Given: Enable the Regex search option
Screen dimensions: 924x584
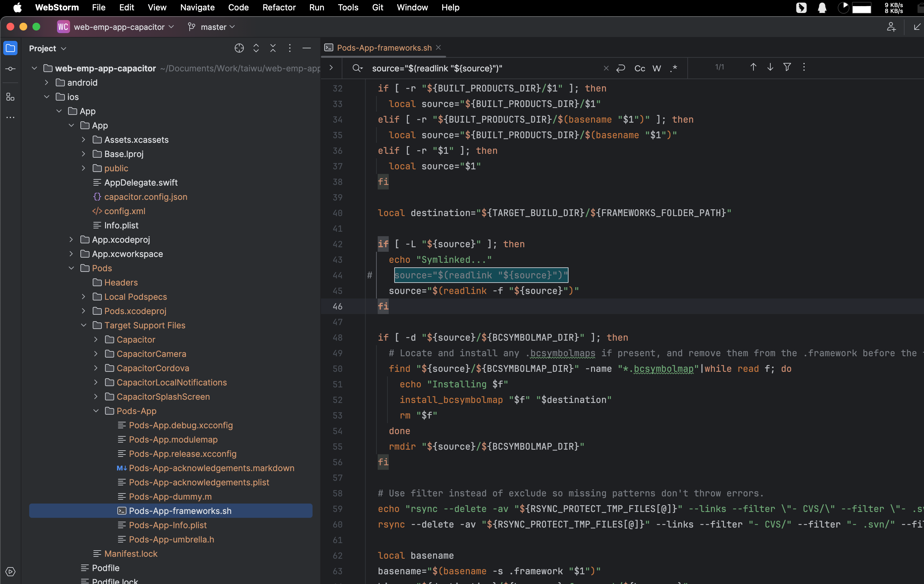Looking at the screenshot, I should click(x=673, y=68).
